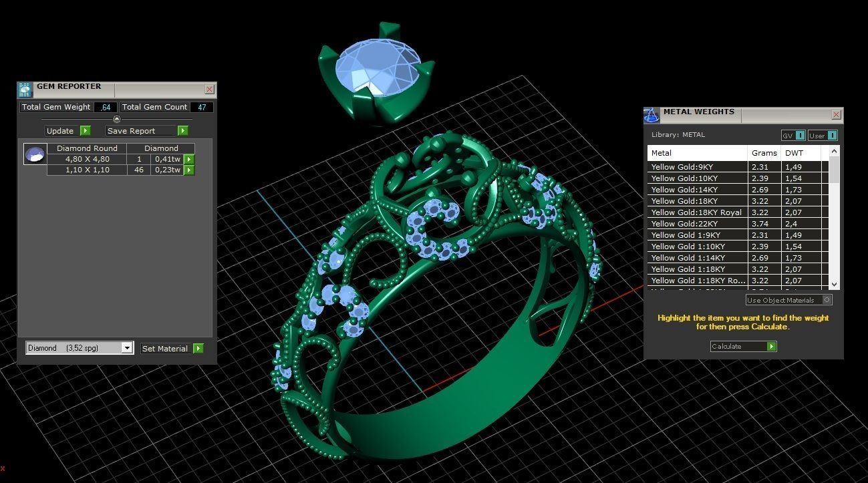Image resolution: width=868 pixels, height=483 pixels.
Task: Click the gem count cell showing 46
Action: pos(139,170)
